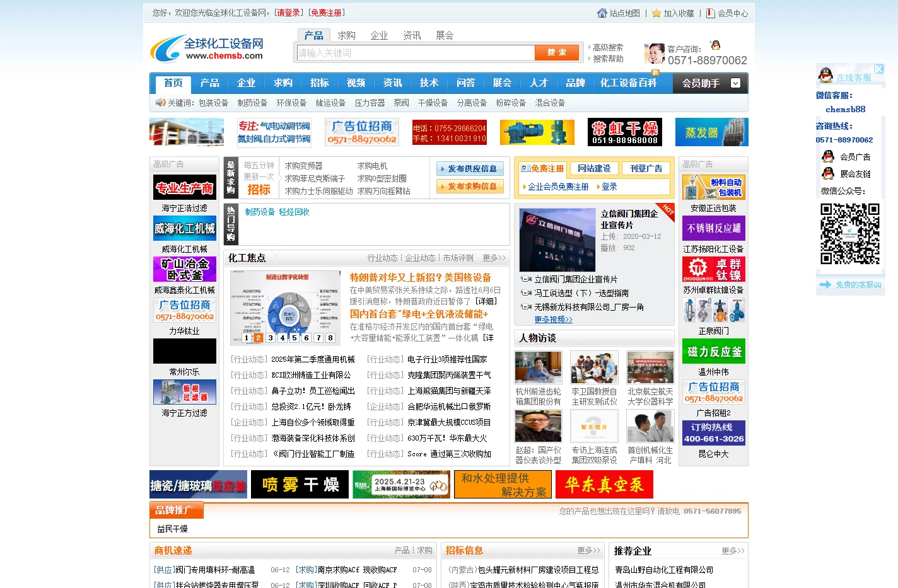Open video link 冯工说选型（下）-选型指南
The height and width of the screenshot is (588, 898).
click(581, 293)
